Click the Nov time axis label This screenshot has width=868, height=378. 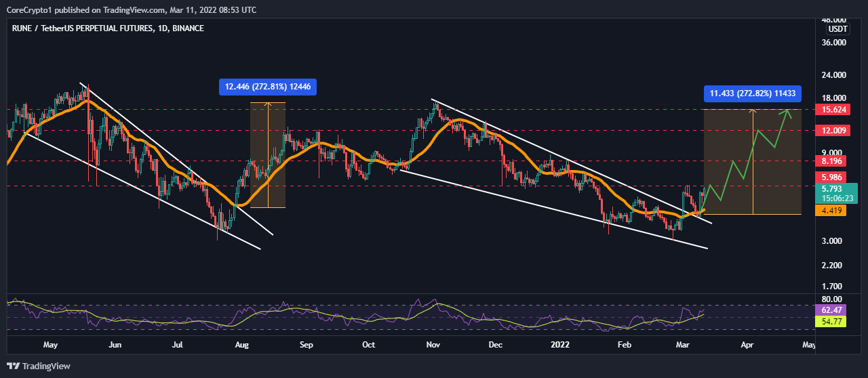[433, 345]
